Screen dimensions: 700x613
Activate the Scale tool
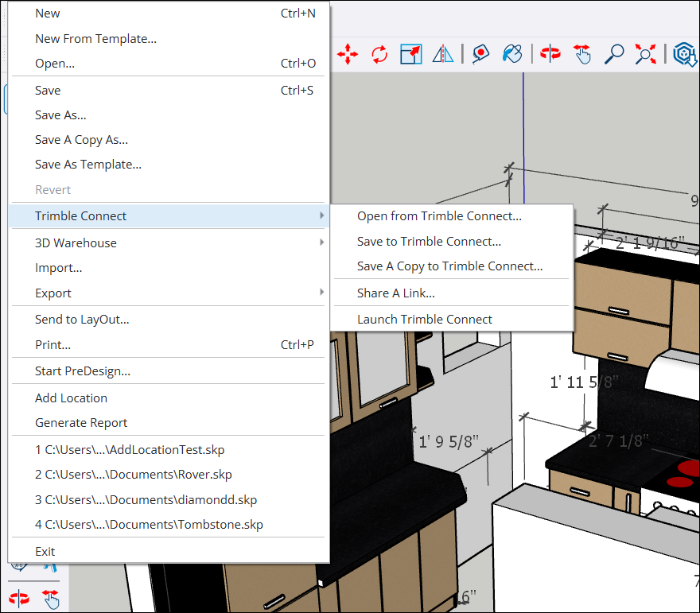[x=410, y=54]
